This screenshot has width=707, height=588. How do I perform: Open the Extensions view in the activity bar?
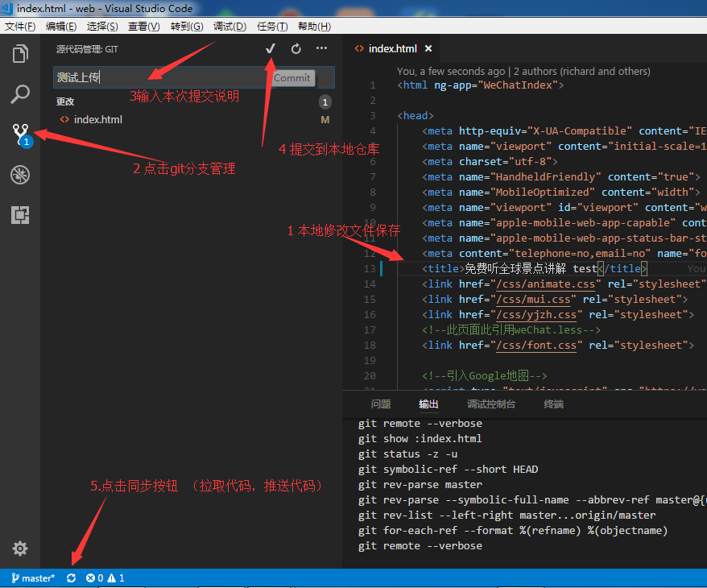20,214
